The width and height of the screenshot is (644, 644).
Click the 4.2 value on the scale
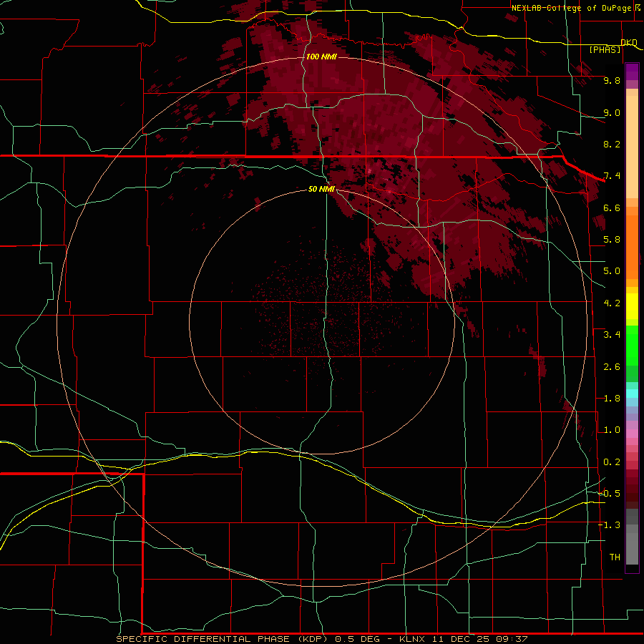(612, 303)
